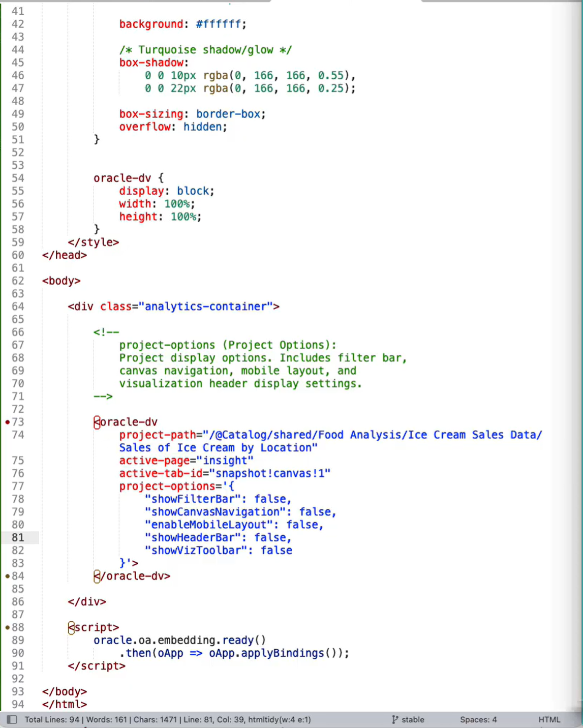Click the closing </head> tag
This screenshot has height=728, width=583.
[x=65, y=255]
